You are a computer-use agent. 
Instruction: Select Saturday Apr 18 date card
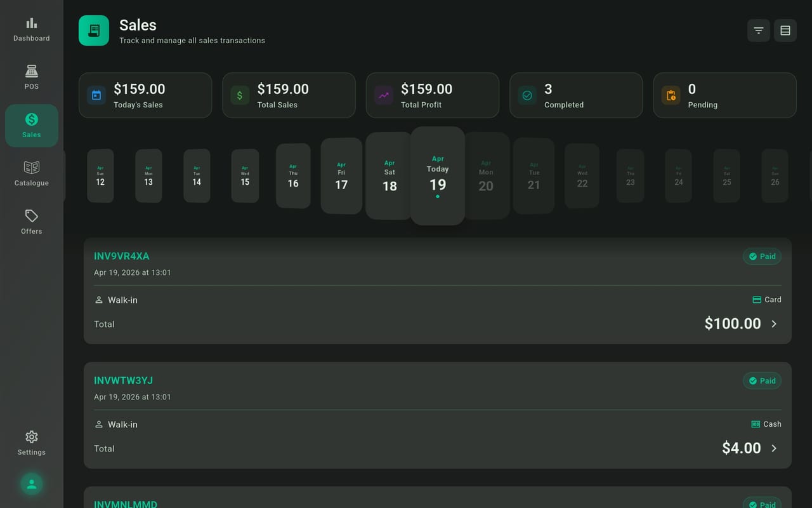[x=390, y=176]
